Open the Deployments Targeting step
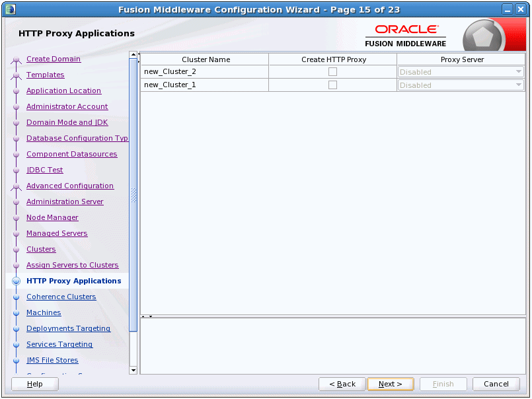Screen dimensions: 532x399 click(68, 328)
